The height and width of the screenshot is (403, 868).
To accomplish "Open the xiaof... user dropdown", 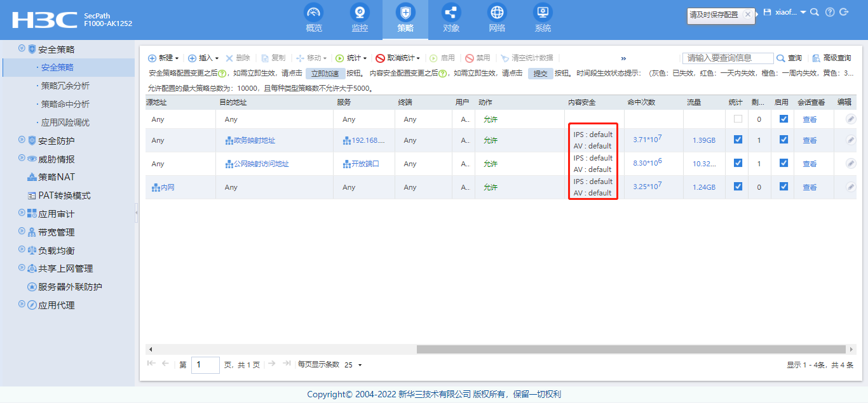I will (x=791, y=12).
